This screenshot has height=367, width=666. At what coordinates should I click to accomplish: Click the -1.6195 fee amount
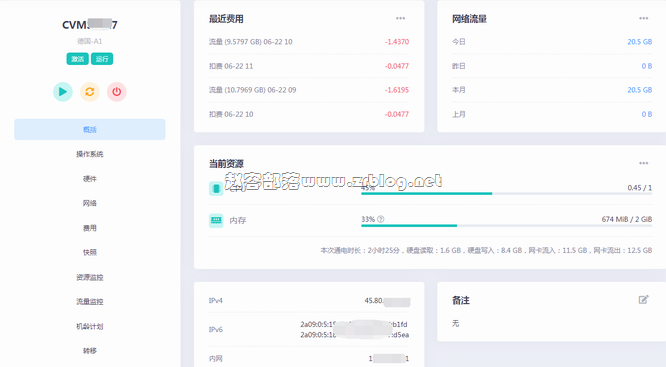pyautogui.click(x=397, y=90)
